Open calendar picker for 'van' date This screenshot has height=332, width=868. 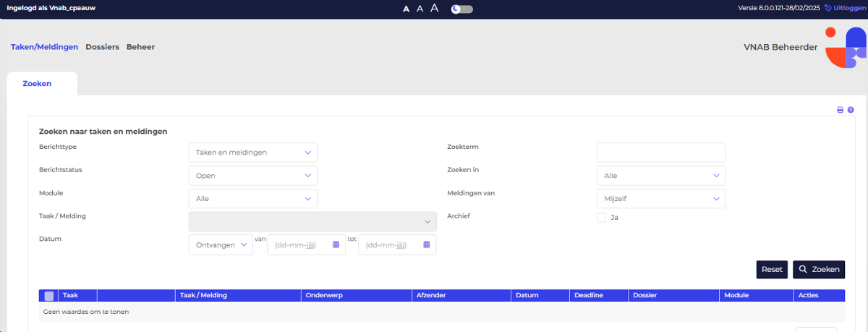pos(336,245)
